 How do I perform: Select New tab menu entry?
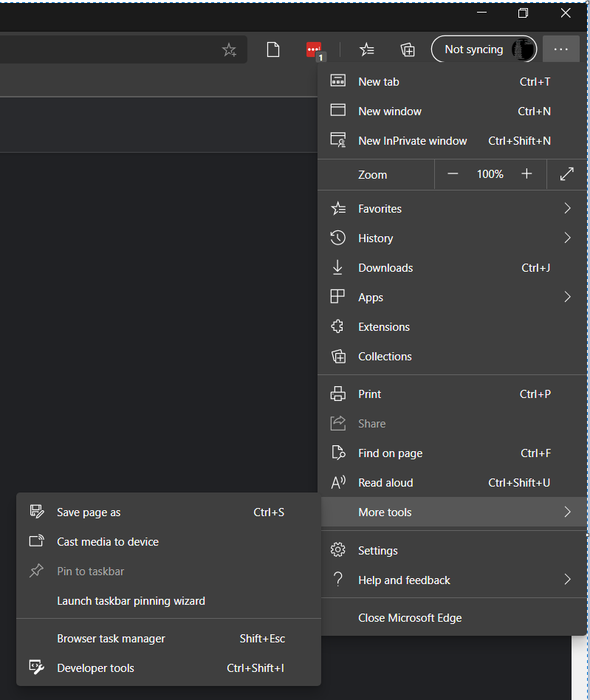452,82
